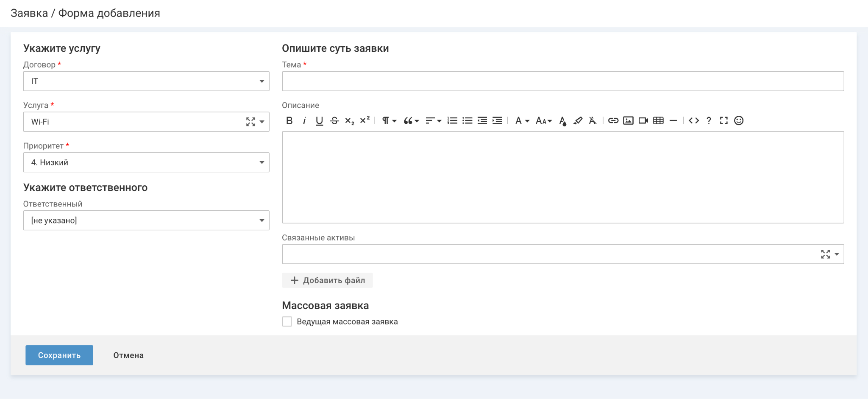Switch editor to code view

(694, 121)
